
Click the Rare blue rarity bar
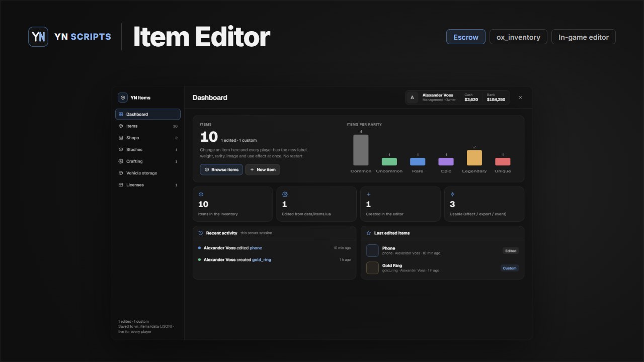418,161
